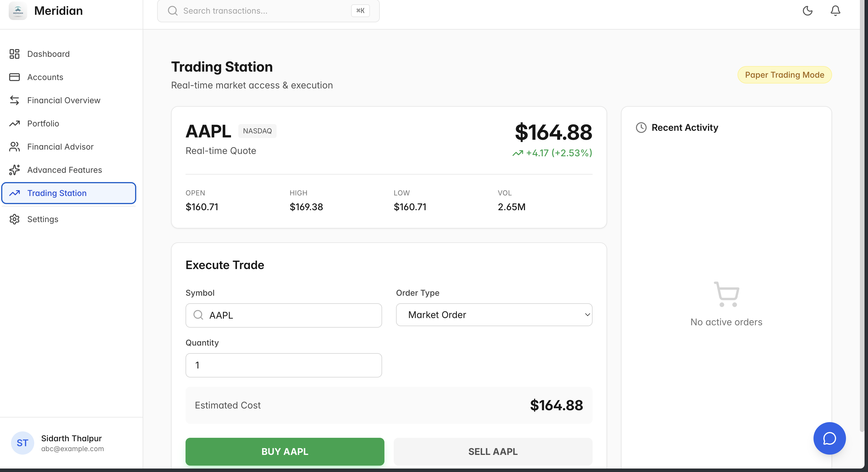The height and width of the screenshot is (472, 868).
Task: Click the Dashboard grid icon
Action: (x=14, y=54)
